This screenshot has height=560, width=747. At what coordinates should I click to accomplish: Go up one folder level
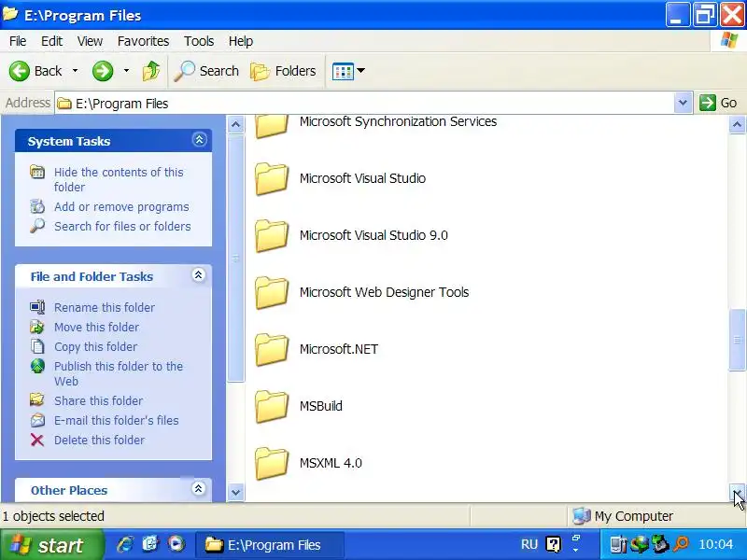pyautogui.click(x=151, y=71)
